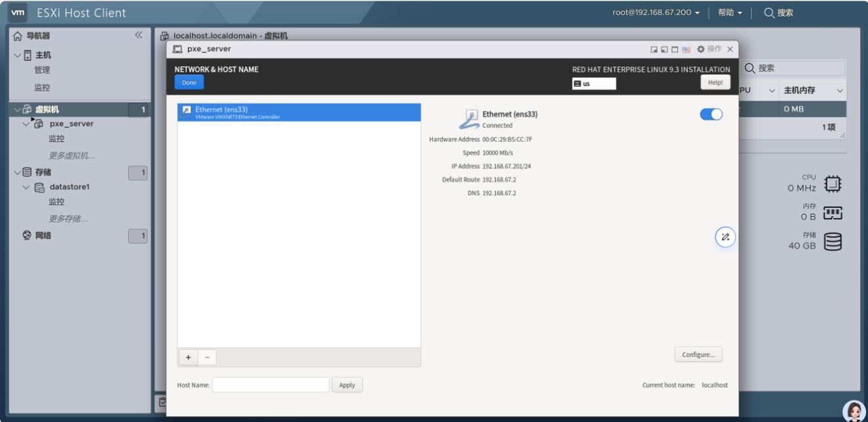This screenshot has width=868, height=422.
Task: Click the IP Address 192.168.67.201/24 value
Action: point(507,166)
